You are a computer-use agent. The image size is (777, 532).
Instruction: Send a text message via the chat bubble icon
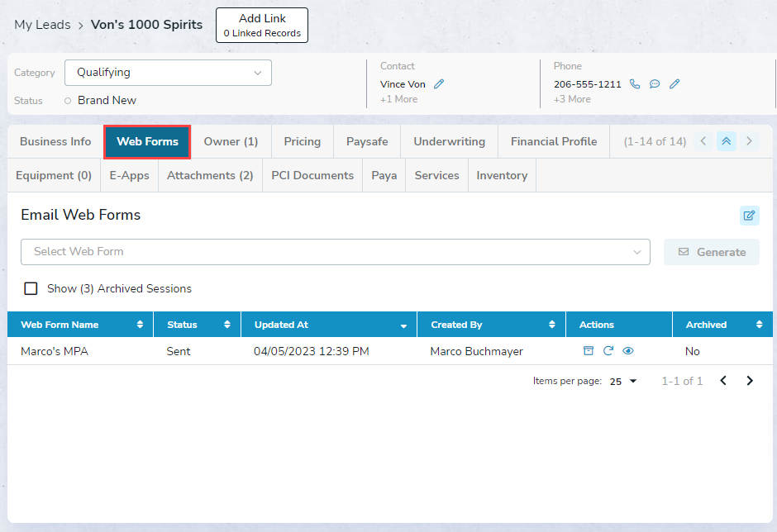655,83
